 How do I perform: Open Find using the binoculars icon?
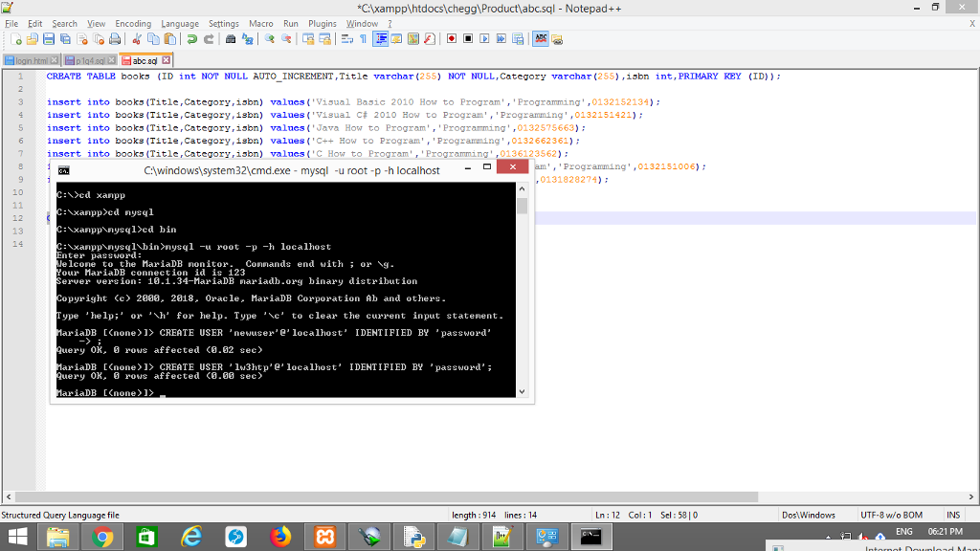[231, 39]
